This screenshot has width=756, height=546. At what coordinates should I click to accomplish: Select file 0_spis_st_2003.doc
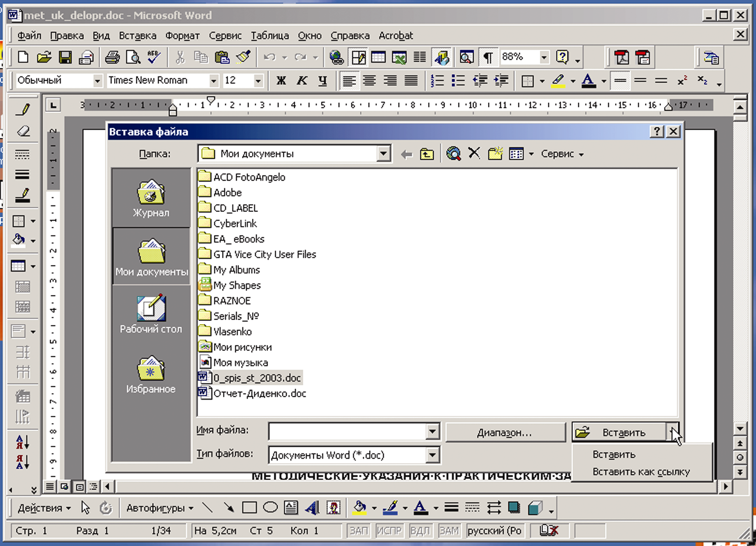(250, 378)
